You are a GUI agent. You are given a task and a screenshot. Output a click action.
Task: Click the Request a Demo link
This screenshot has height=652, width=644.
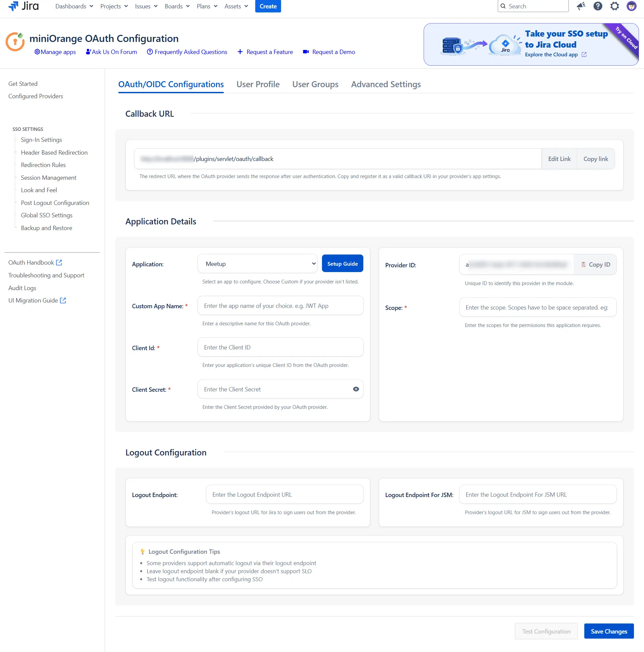[329, 52]
